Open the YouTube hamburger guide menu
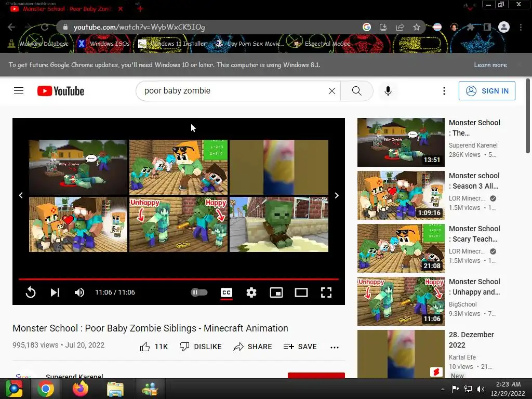The width and height of the screenshot is (532, 399). pyautogui.click(x=19, y=91)
